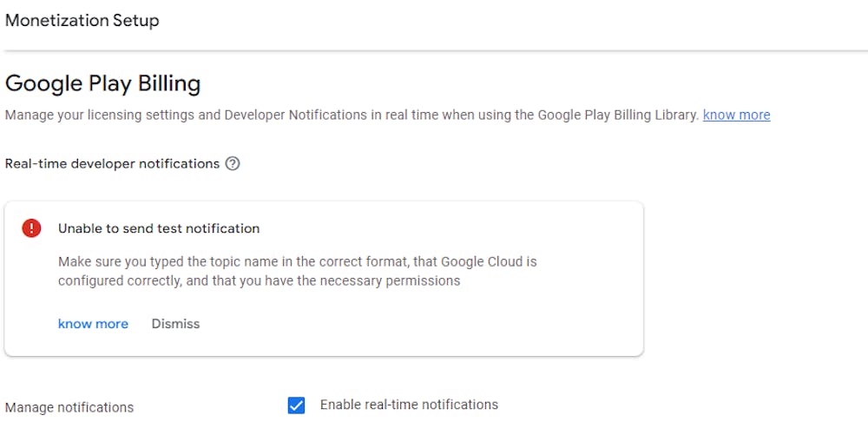The height and width of the screenshot is (435, 868).
Task: Click the help icon beside Real-time developer notifications
Action: (233, 163)
